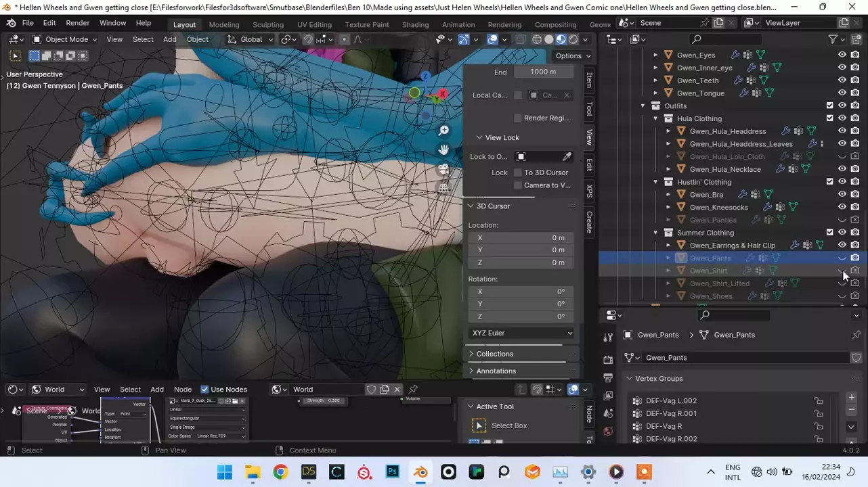Image resolution: width=868 pixels, height=487 pixels.
Task: Open the Render menu
Action: (77, 23)
